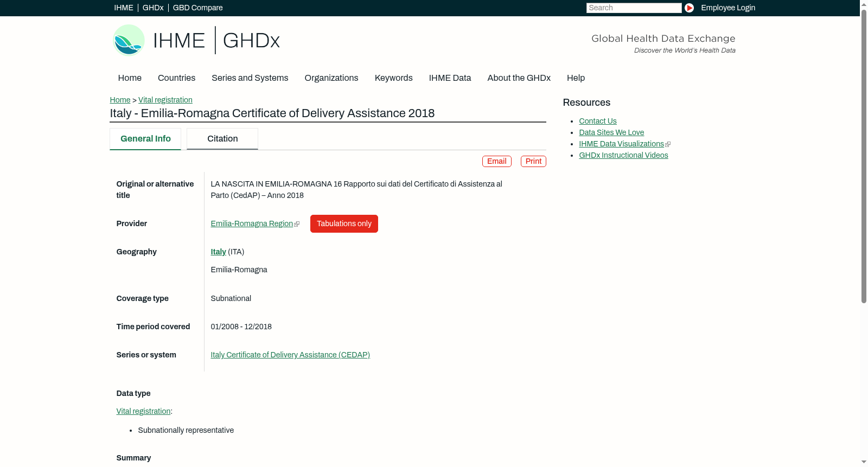Click the red search submit arrow icon
The image size is (868, 467).
point(689,8)
